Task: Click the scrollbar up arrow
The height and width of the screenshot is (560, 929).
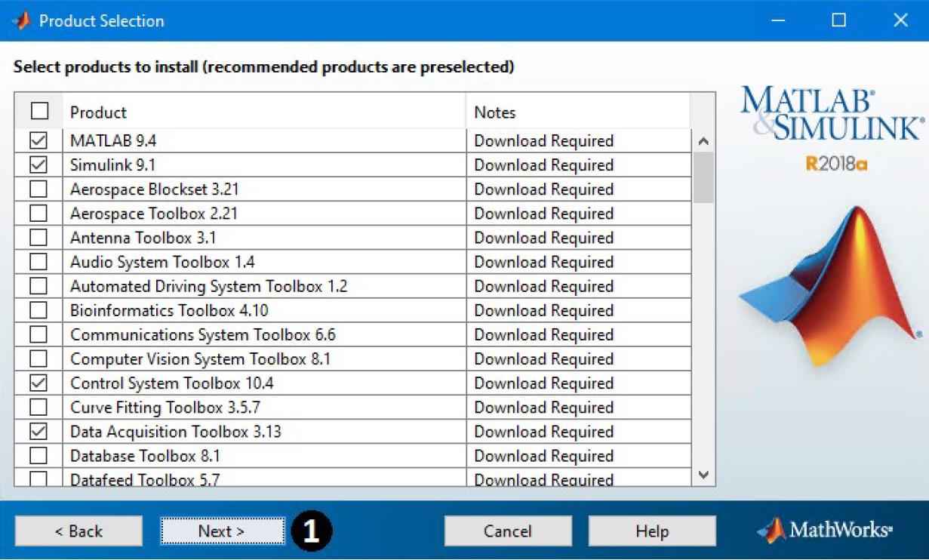Action: pyautogui.click(x=703, y=141)
